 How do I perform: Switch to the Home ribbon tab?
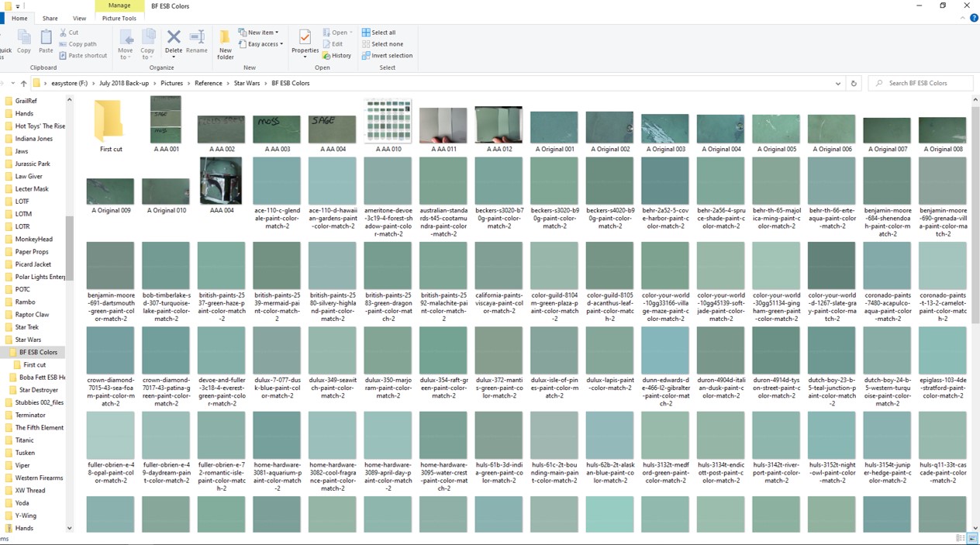coord(19,18)
